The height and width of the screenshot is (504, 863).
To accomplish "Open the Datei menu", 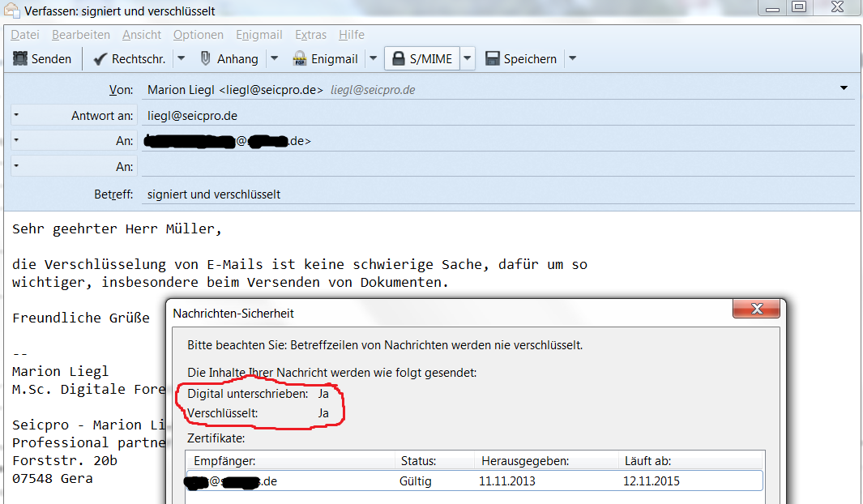I will (x=25, y=35).
